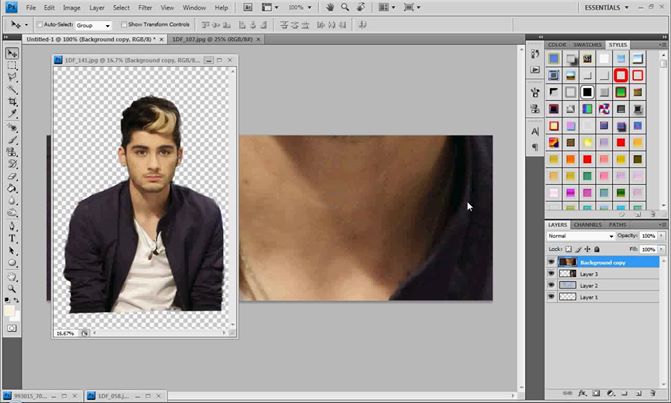The image size is (671, 403).
Task: Open the Opacity slider arrow
Action: tap(661, 236)
